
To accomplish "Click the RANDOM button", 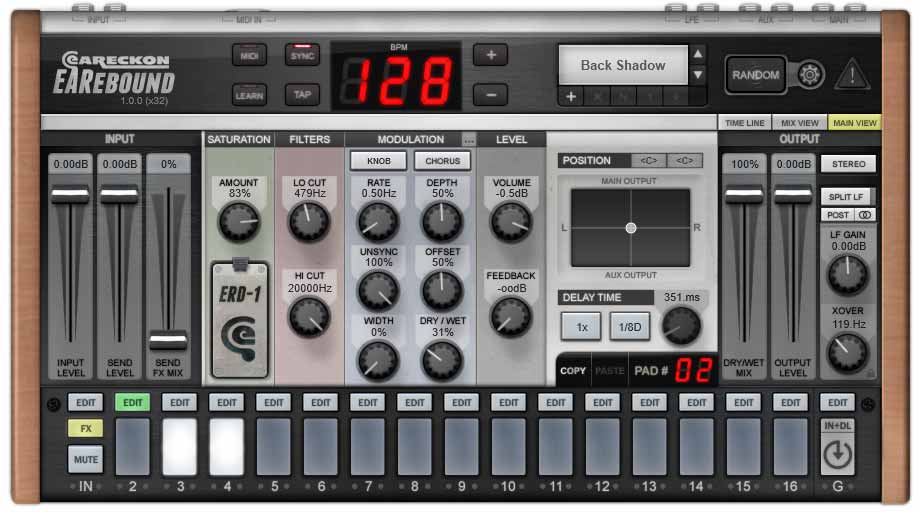I will point(755,75).
